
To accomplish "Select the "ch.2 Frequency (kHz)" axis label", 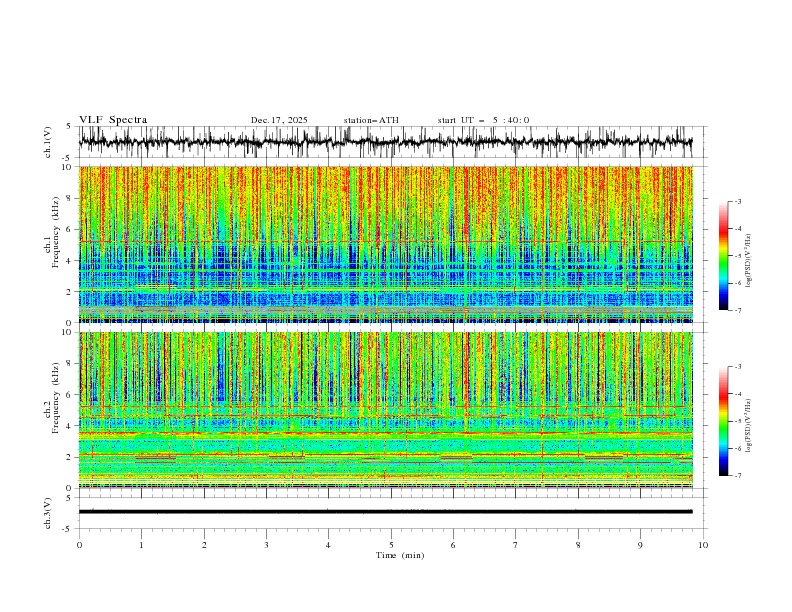I will point(52,398).
